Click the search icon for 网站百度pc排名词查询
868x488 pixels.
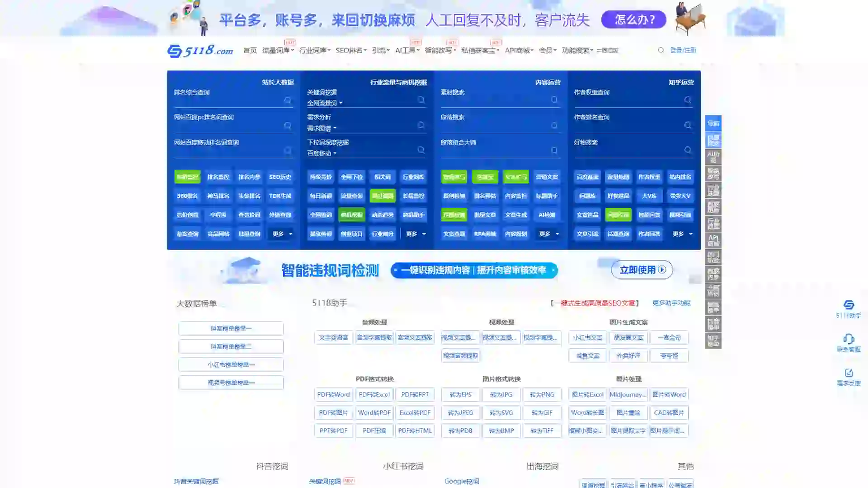coord(288,125)
